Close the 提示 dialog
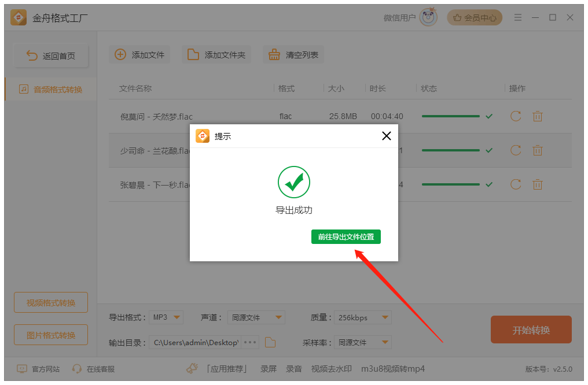This screenshot has width=588, height=385. click(386, 136)
